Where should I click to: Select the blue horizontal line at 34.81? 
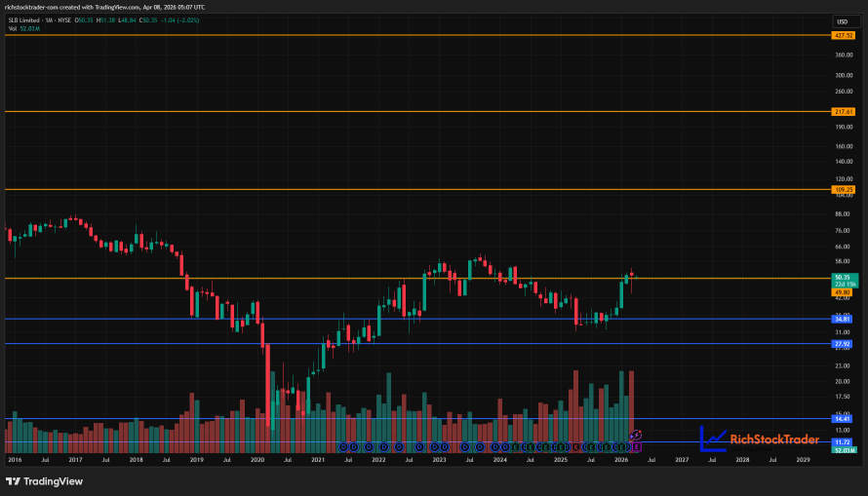point(418,319)
